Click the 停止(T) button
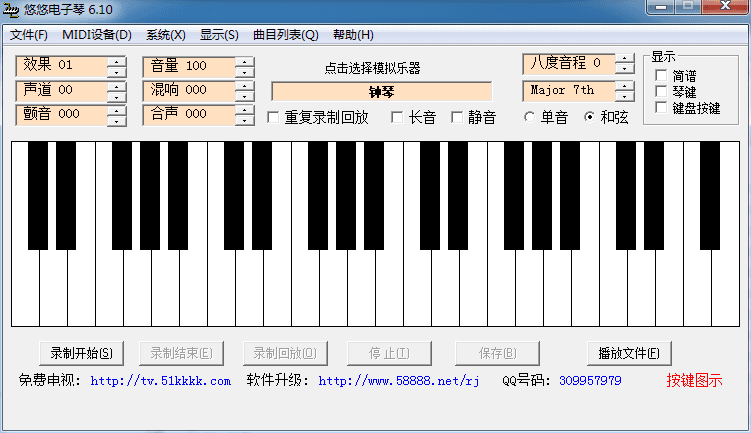 (x=389, y=353)
